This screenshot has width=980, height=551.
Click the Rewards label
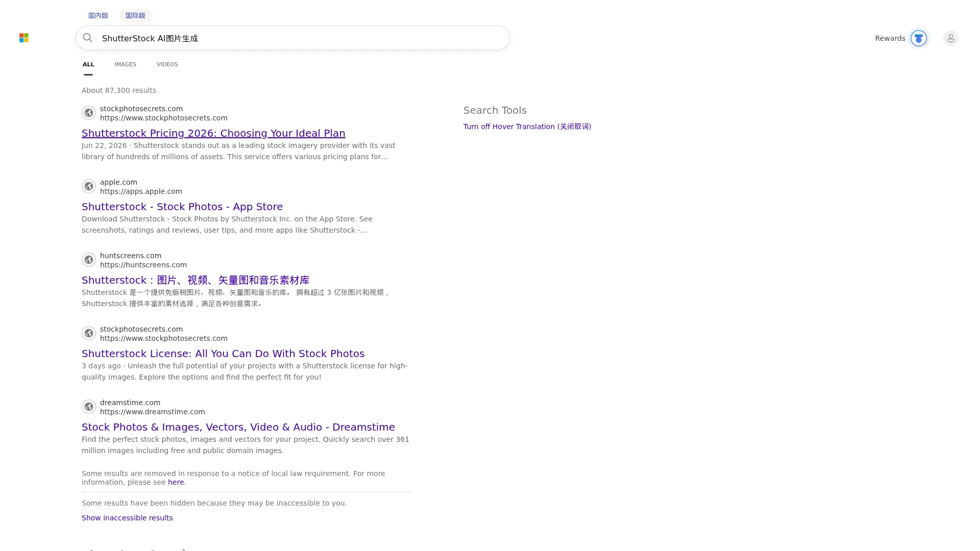click(890, 38)
